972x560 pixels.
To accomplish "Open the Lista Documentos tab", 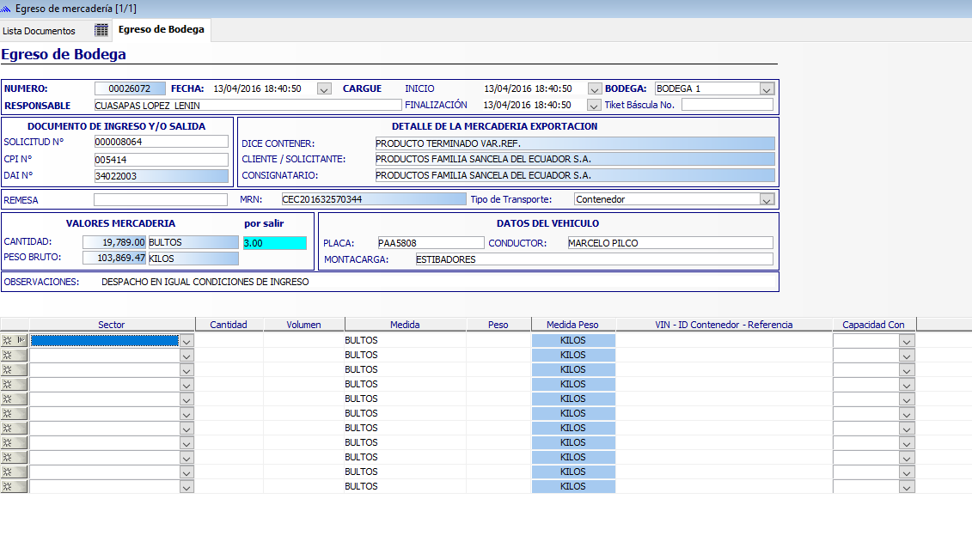I will pos(39,30).
